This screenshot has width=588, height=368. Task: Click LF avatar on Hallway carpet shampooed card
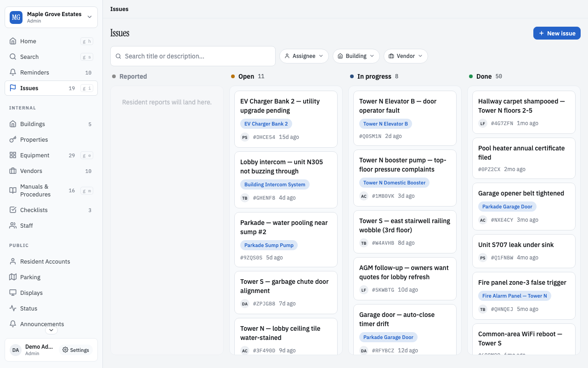point(483,123)
